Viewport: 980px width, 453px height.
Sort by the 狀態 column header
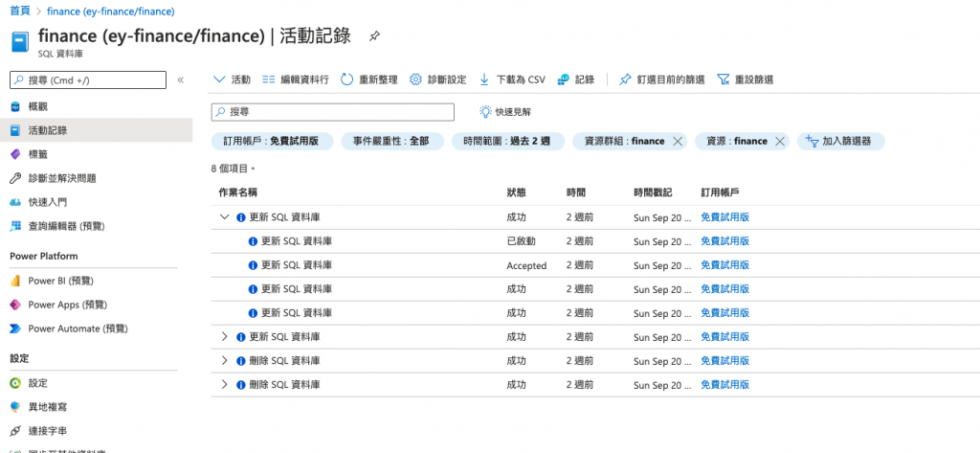pyautogui.click(x=516, y=193)
